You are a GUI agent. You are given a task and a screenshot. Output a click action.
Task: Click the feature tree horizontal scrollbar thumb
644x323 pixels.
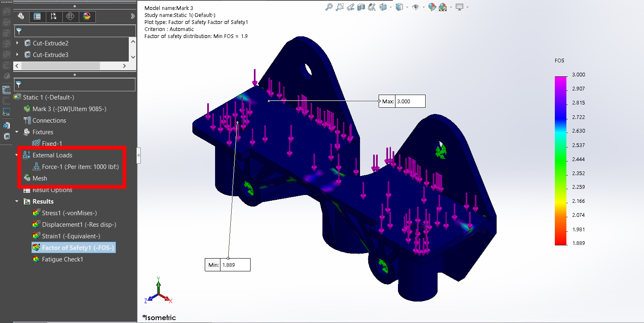tap(60, 66)
